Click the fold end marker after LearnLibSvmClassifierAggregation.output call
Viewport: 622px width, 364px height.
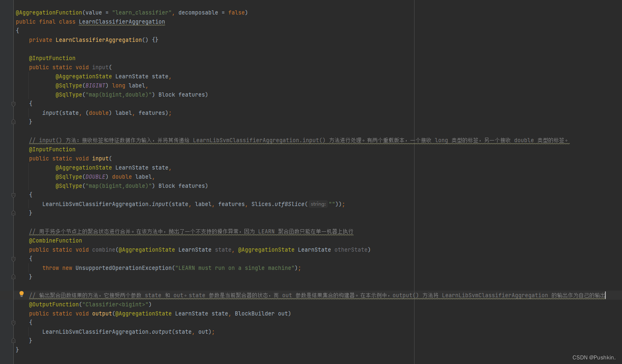point(13,341)
